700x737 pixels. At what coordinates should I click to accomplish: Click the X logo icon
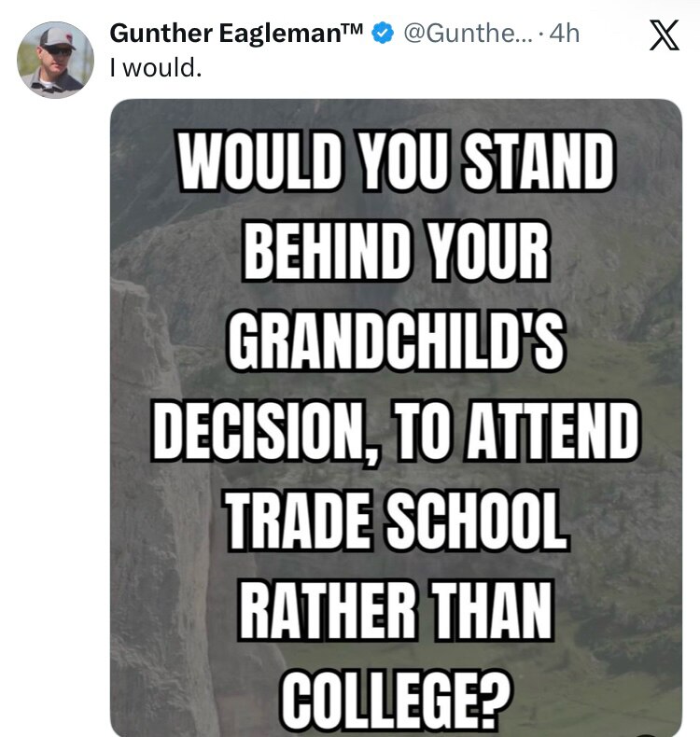pos(664,36)
